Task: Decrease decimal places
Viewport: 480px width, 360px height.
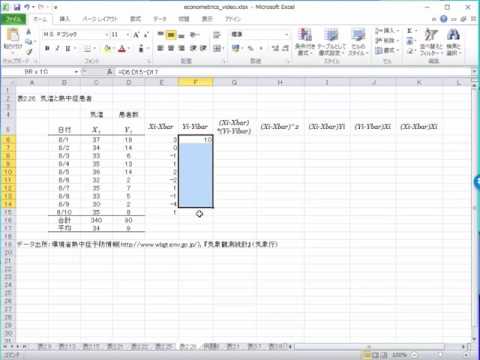Action: (x=286, y=48)
